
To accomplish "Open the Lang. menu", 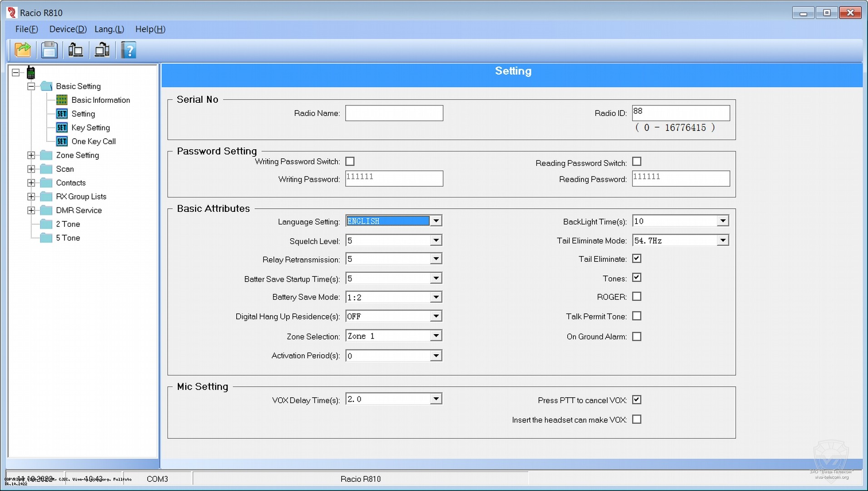I will pyautogui.click(x=109, y=29).
